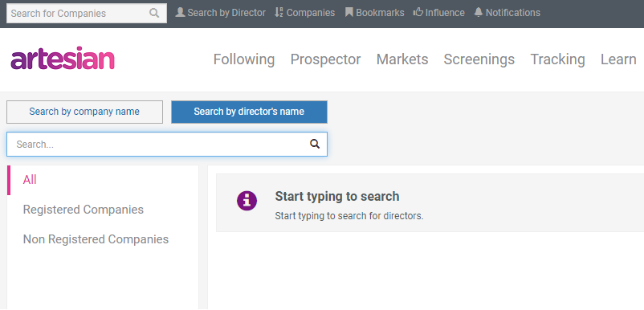
Task: Go to the Tracking section
Action: (x=557, y=59)
